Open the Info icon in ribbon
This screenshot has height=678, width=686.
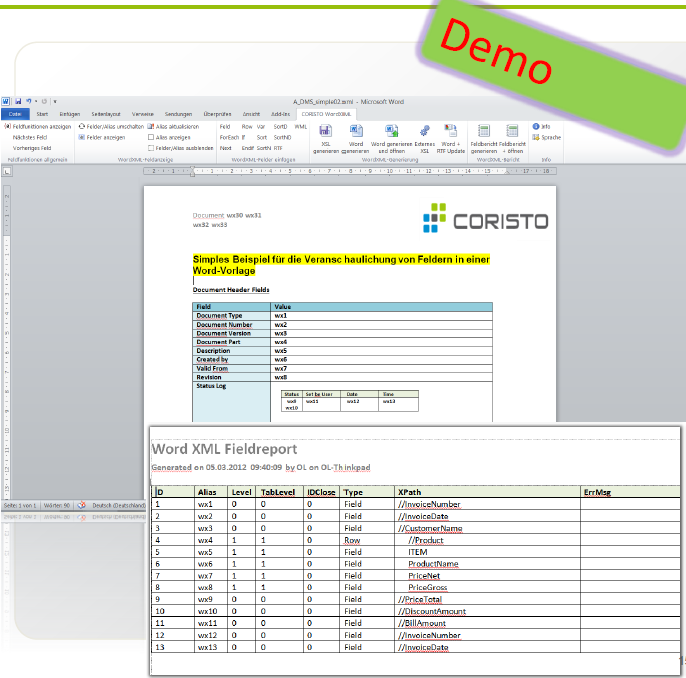click(x=536, y=126)
